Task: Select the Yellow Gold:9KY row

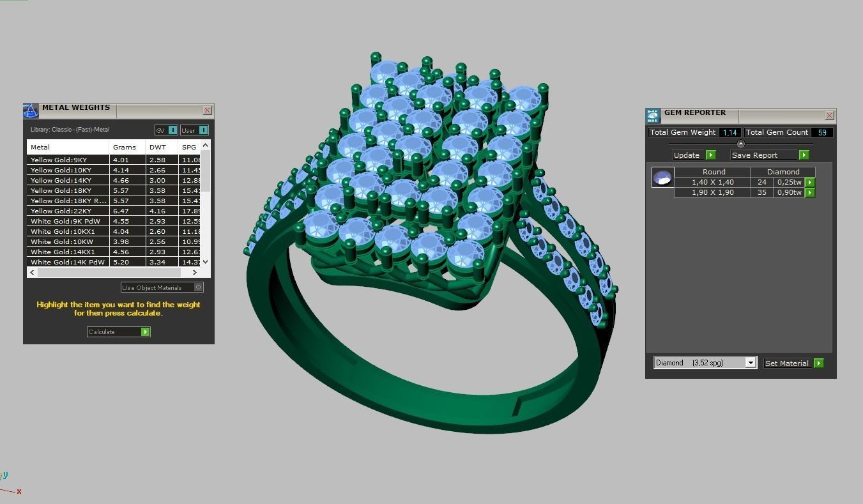Action: (114, 160)
